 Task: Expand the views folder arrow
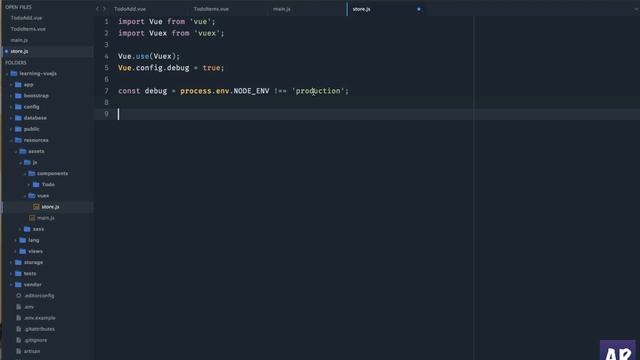[x=16, y=251]
